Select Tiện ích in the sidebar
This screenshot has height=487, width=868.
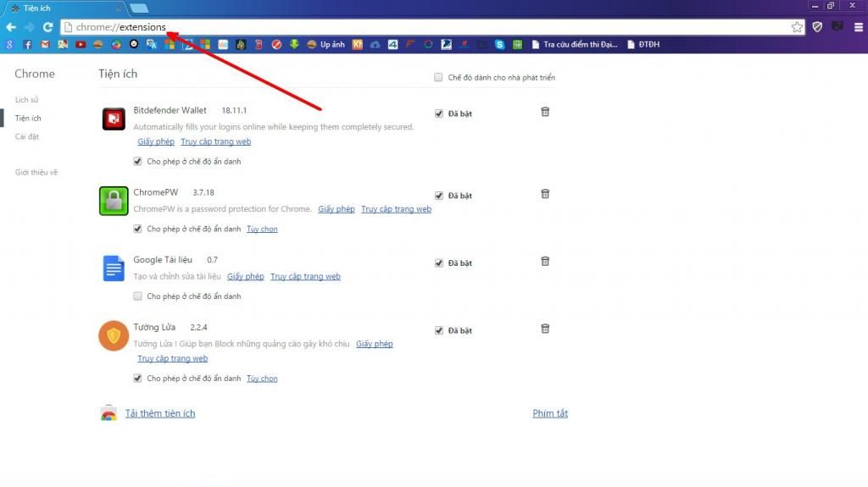point(28,119)
